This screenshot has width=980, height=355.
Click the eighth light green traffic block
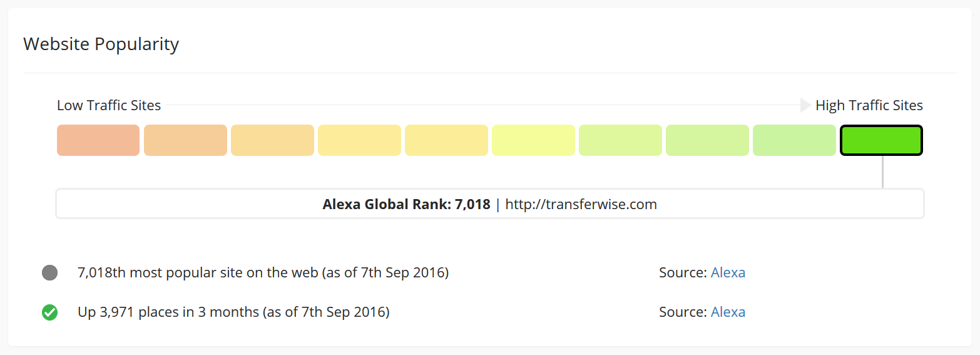(707, 140)
